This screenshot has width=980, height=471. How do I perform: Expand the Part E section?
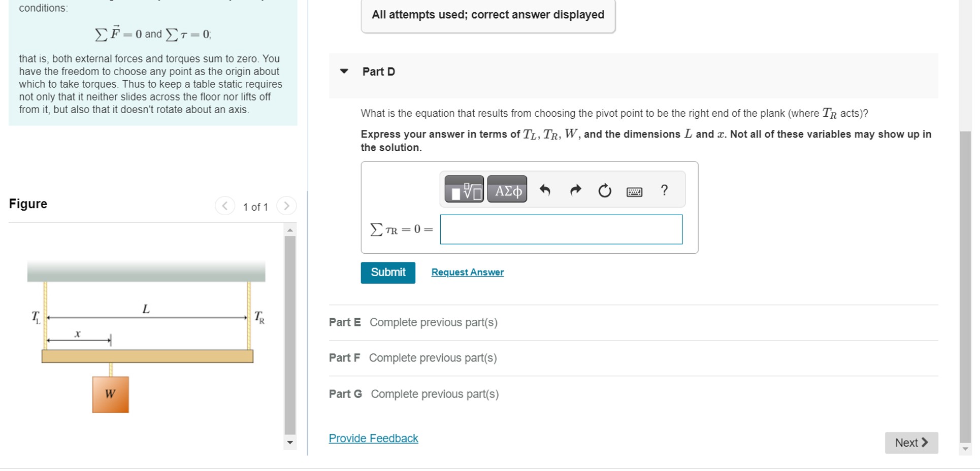click(x=344, y=322)
